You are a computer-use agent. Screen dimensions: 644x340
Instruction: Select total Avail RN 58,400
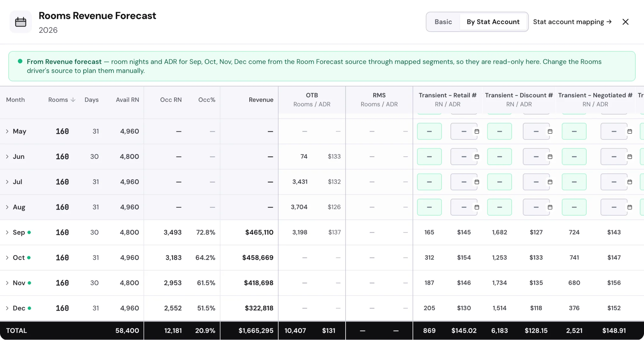pyautogui.click(x=127, y=330)
